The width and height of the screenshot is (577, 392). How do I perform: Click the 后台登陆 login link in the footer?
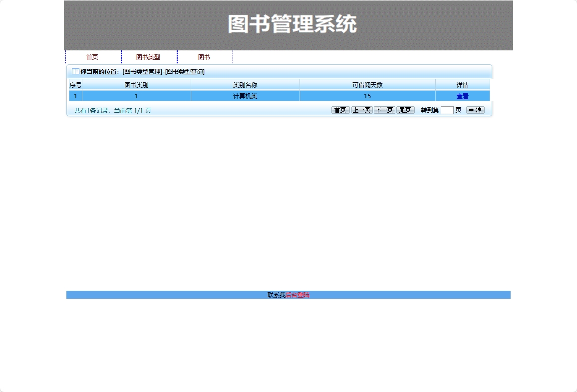click(x=298, y=295)
